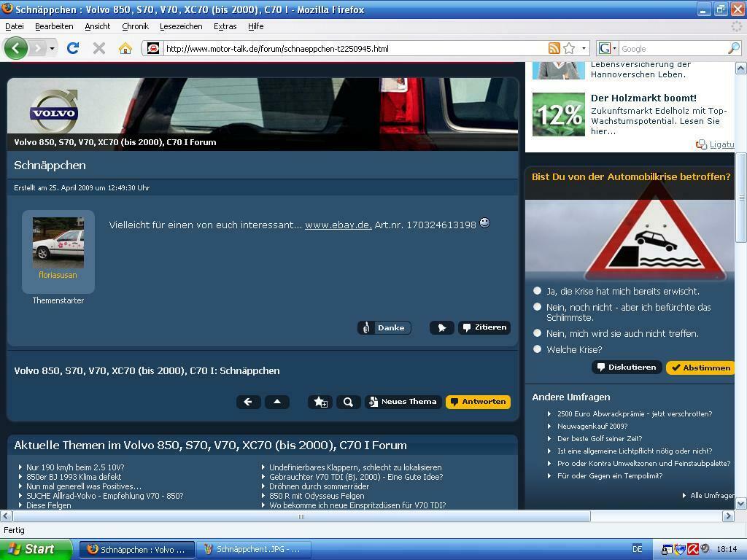The height and width of the screenshot is (560, 747).
Task: Open the Chronik menu
Action: [135, 26]
